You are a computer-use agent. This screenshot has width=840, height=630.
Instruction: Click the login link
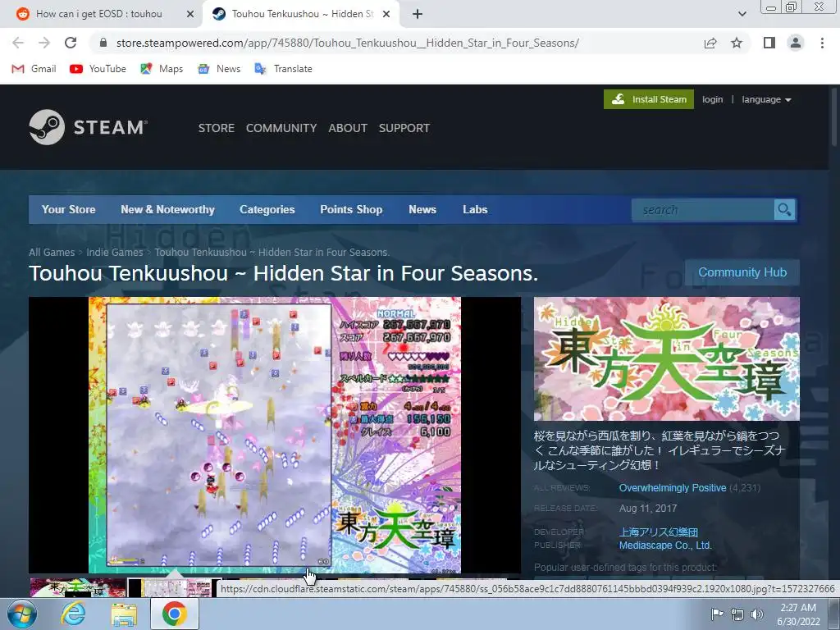point(712,99)
